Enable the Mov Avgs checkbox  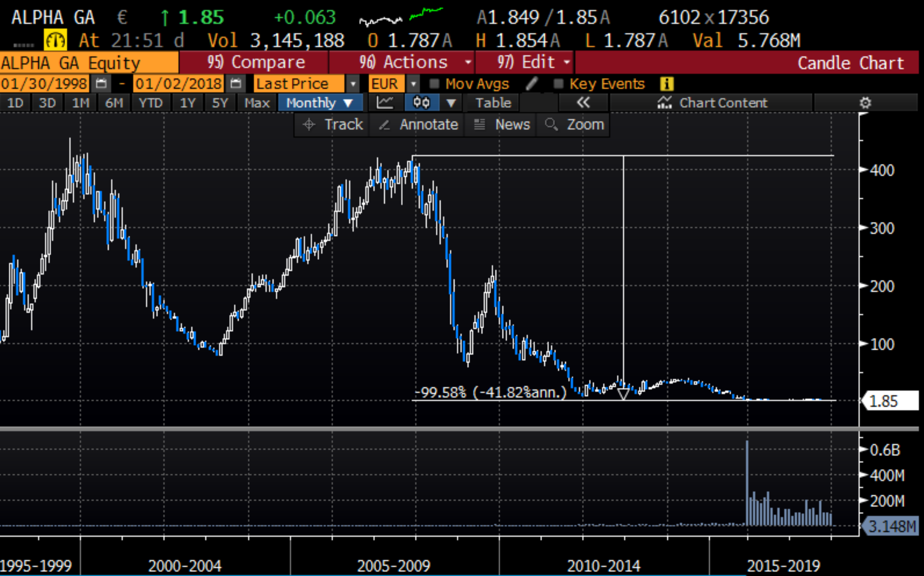click(434, 84)
